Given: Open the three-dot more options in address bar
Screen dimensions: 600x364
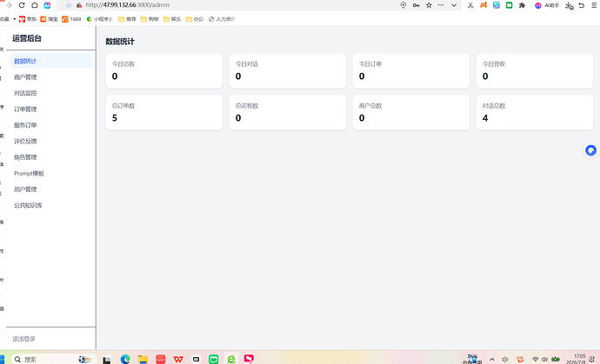Looking at the screenshot, I should [x=441, y=5].
